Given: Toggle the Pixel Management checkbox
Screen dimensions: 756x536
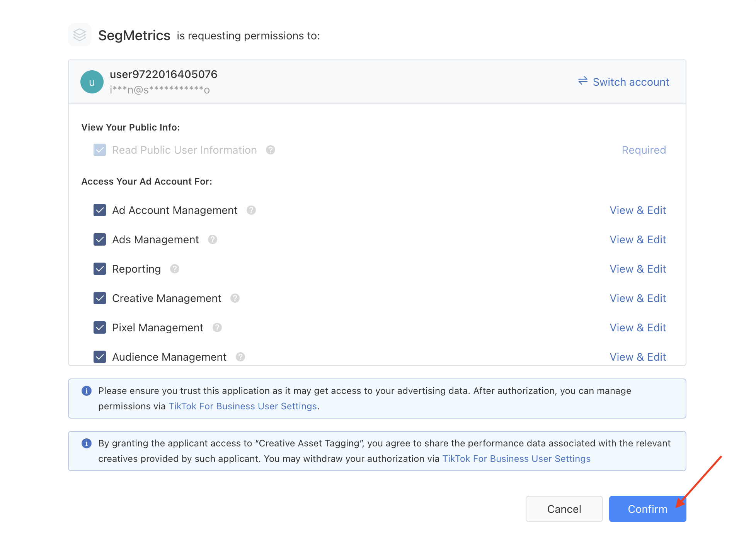Looking at the screenshot, I should coord(100,327).
